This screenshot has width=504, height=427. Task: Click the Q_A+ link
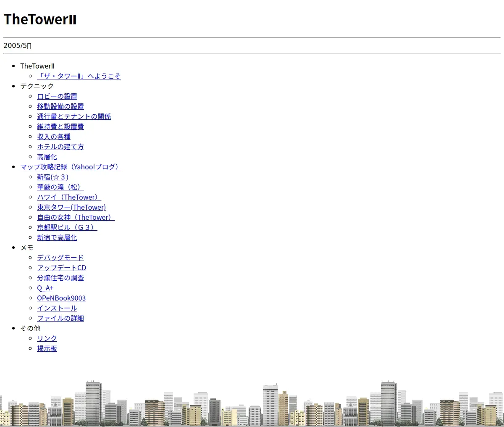(45, 288)
